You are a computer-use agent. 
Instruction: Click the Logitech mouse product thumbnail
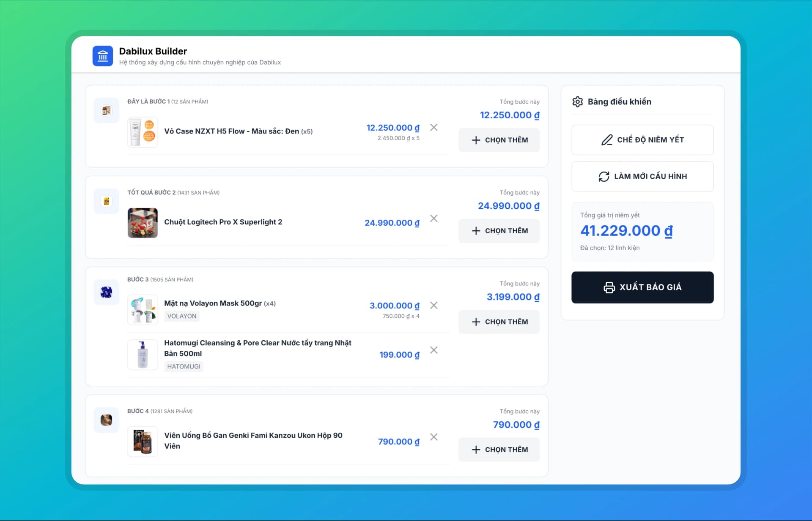(x=143, y=223)
